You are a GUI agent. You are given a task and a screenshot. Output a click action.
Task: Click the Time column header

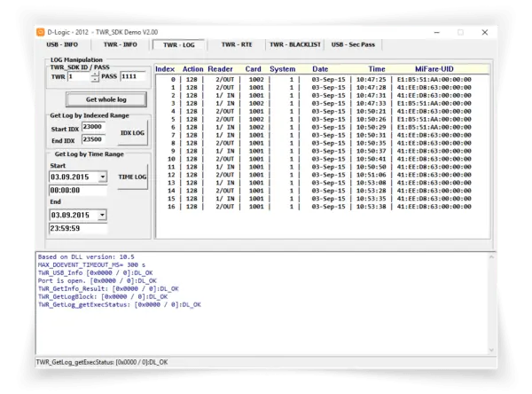(377, 69)
